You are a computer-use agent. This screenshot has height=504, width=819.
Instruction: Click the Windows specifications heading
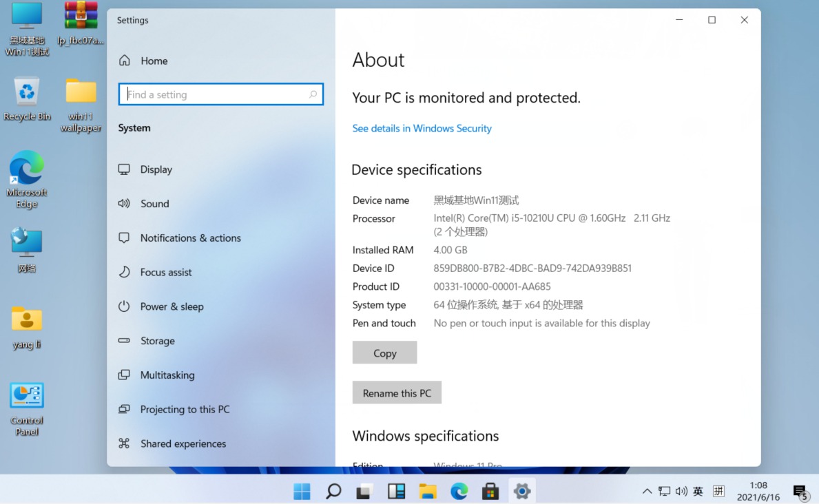point(425,436)
